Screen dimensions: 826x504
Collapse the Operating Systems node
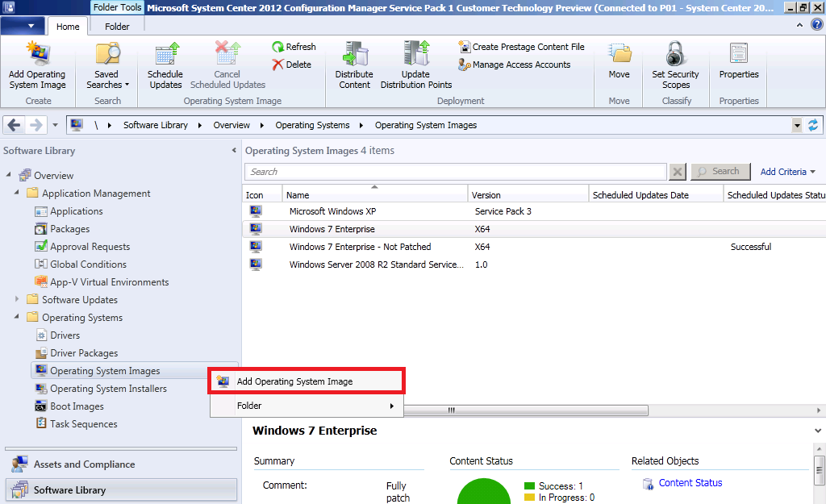16,317
